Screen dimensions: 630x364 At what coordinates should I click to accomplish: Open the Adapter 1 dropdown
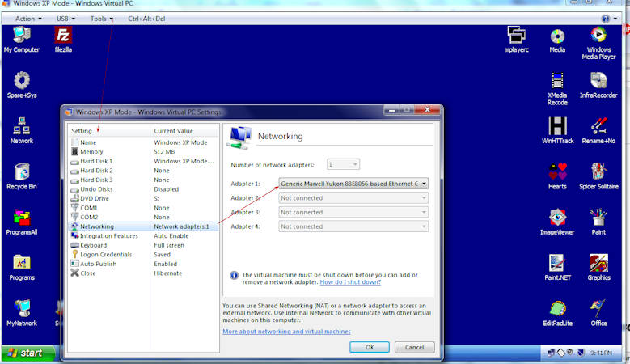[x=353, y=184]
